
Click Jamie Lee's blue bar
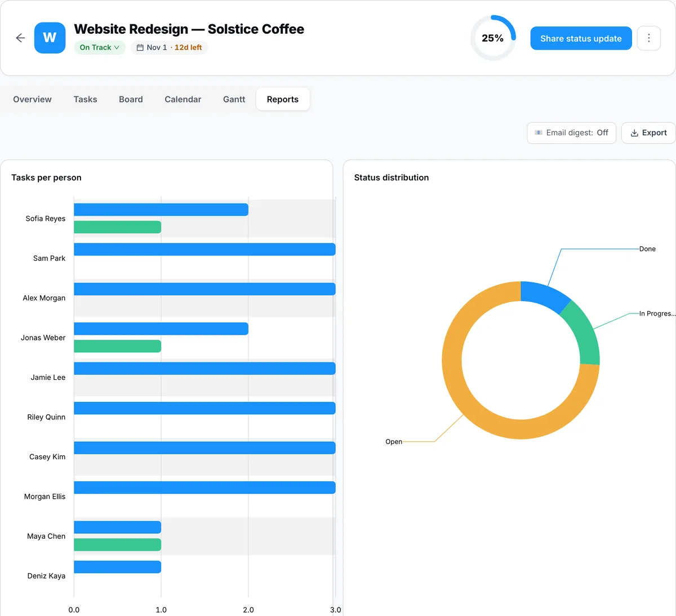(204, 369)
